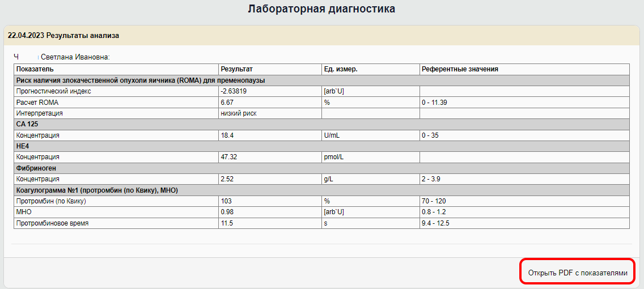Select the HE4 section heading

[x=23, y=146]
